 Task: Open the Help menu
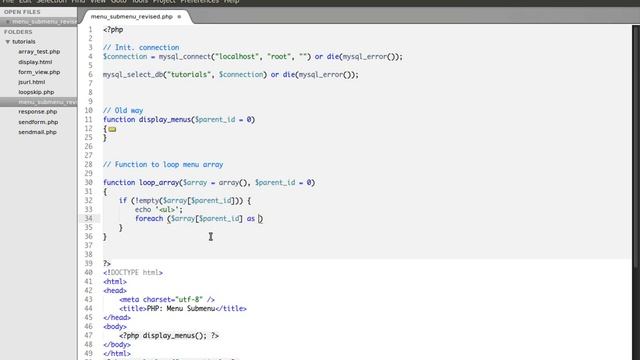pos(231,2)
